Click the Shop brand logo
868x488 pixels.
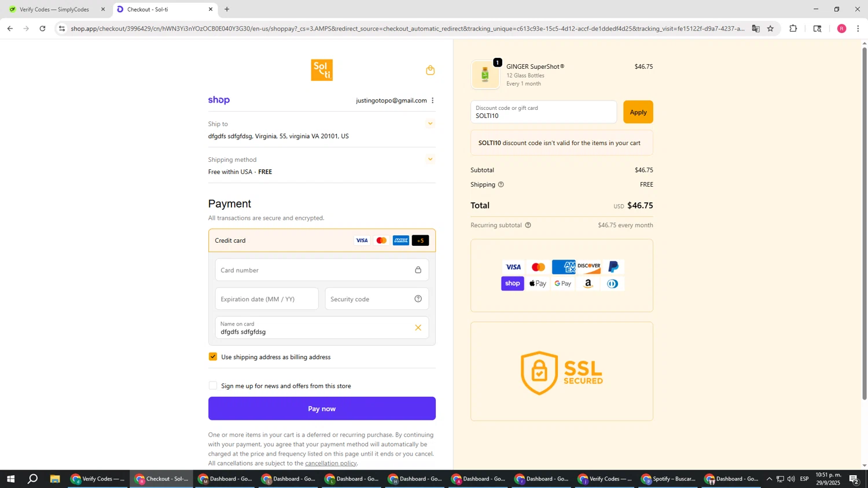219,100
